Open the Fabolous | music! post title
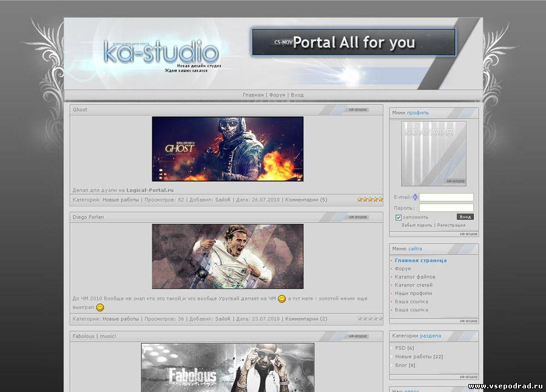 95,336
